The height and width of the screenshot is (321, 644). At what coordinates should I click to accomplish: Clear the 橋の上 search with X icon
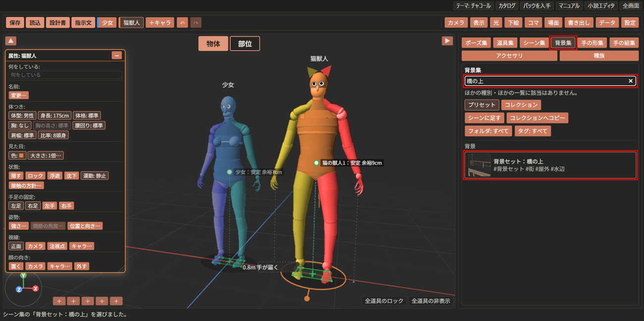[x=631, y=81]
